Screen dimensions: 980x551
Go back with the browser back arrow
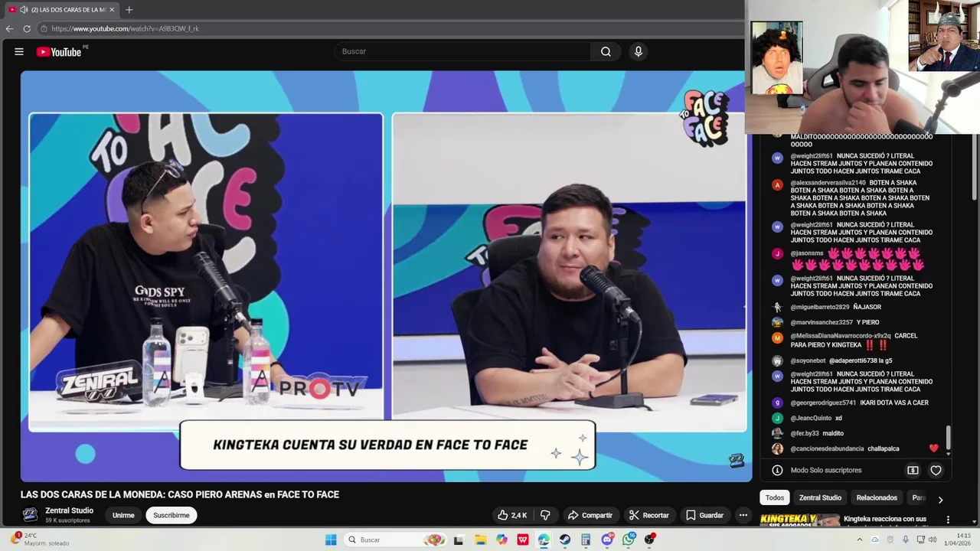(x=9, y=28)
